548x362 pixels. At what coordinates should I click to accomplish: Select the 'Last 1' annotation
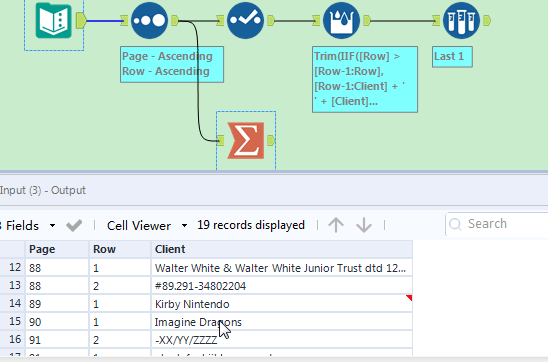tap(452, 57)
